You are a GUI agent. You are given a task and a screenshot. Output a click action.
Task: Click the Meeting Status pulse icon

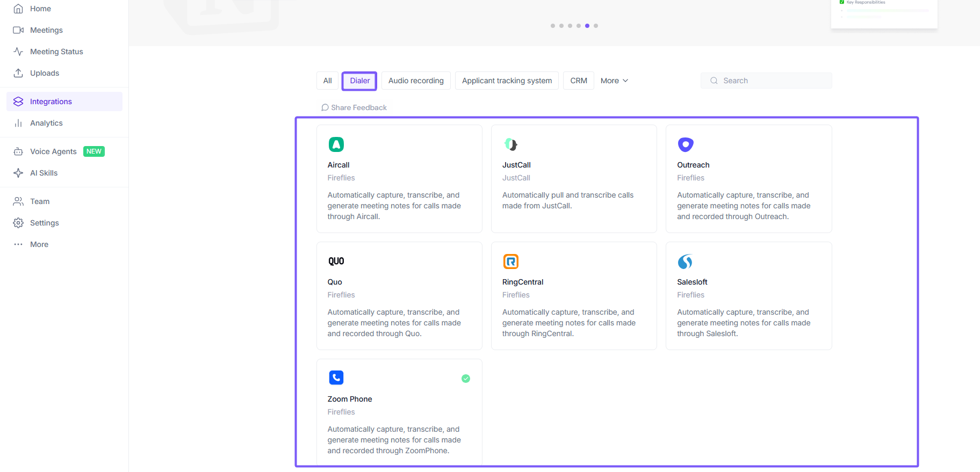pyautogui.click(x=18, y=52)
